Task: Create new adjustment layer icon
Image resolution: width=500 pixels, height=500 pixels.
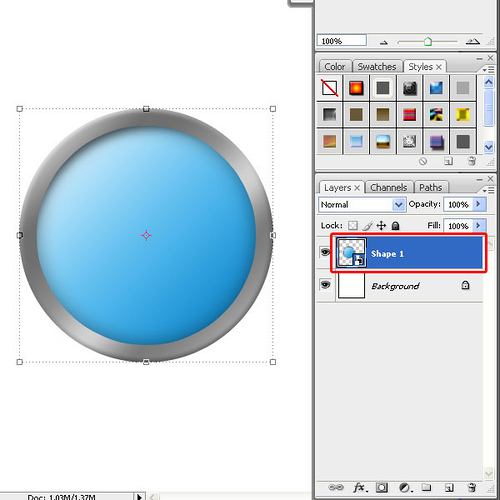Action: (405, 488)
